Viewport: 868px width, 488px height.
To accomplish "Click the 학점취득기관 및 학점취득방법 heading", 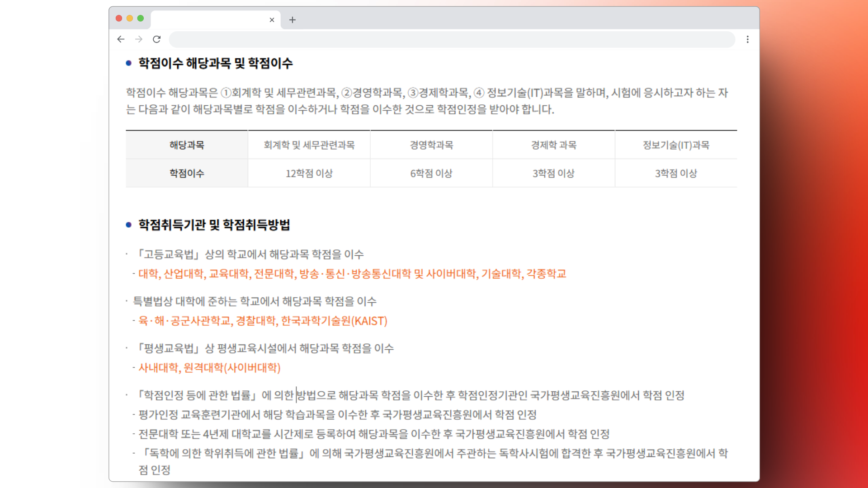I will tap(214, 225).
